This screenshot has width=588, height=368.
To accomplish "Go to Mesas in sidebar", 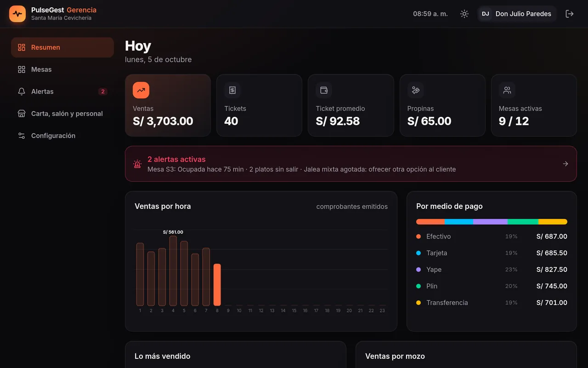I will tap(62, 69).
